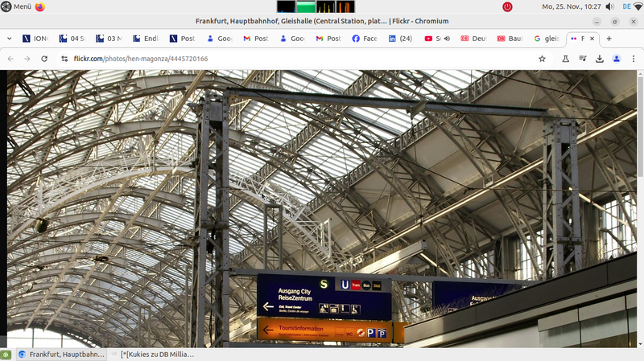Open the Menü application launcher

point(16,6)
